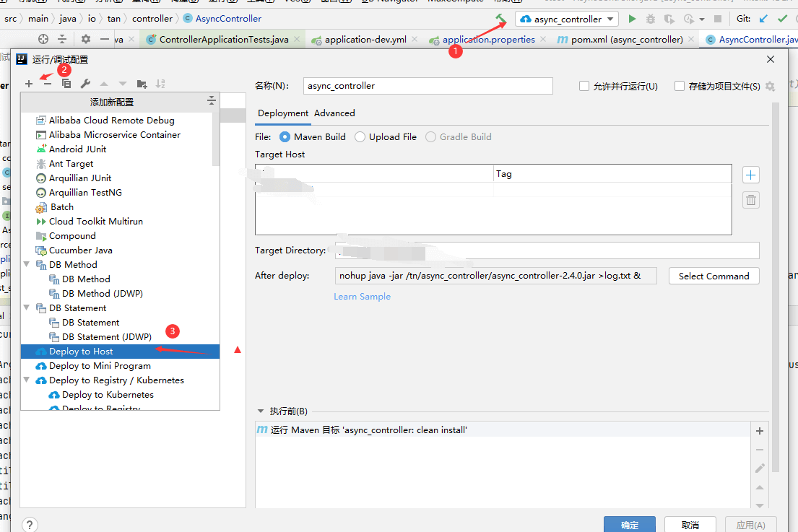Viewport: 798px width, 532px height.
Task: Open the Learn Sample link
Action: pyautogui.click(x=363, y=297)
